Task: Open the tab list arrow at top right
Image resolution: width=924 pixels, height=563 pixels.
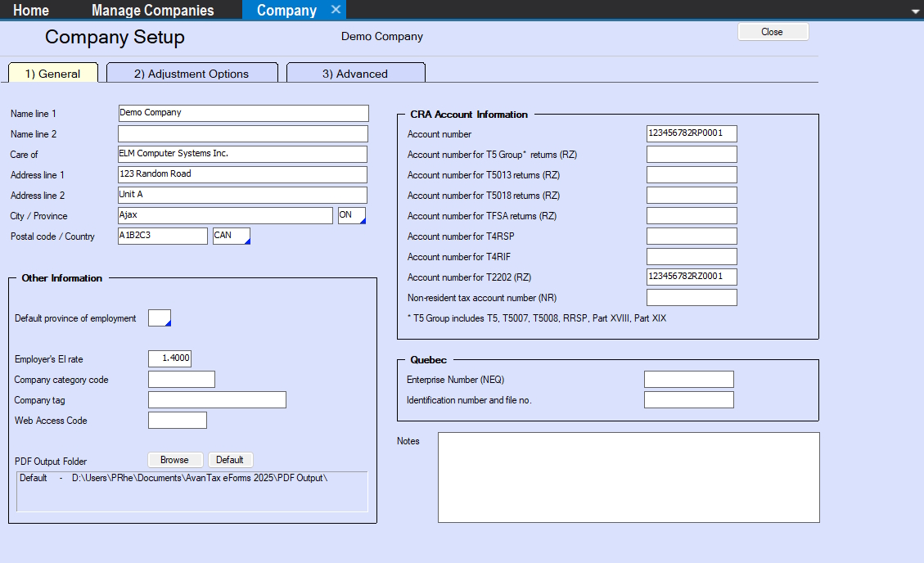Action: click(915, 11)
